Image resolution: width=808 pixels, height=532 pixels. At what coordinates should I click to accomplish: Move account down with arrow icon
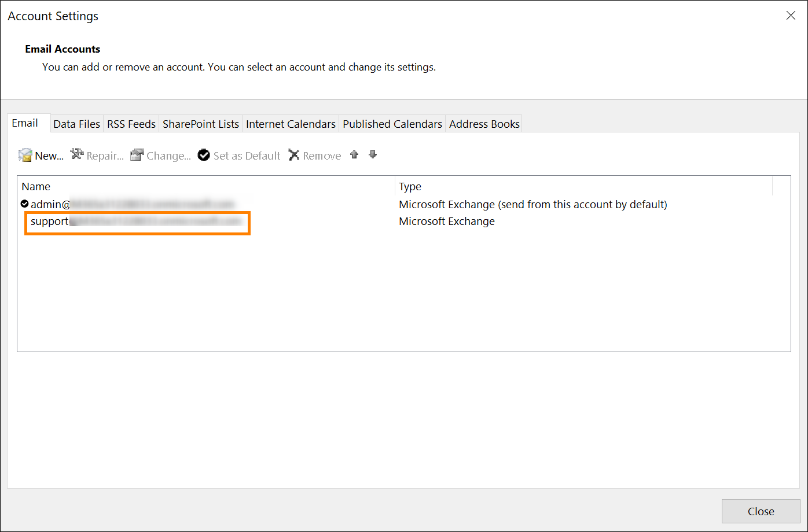coord(373,154)
